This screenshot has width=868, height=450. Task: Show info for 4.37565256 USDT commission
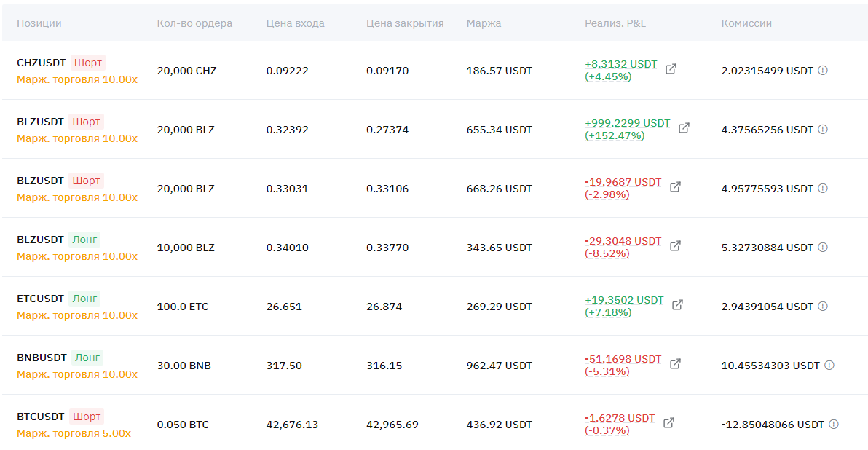coord(823,129)
